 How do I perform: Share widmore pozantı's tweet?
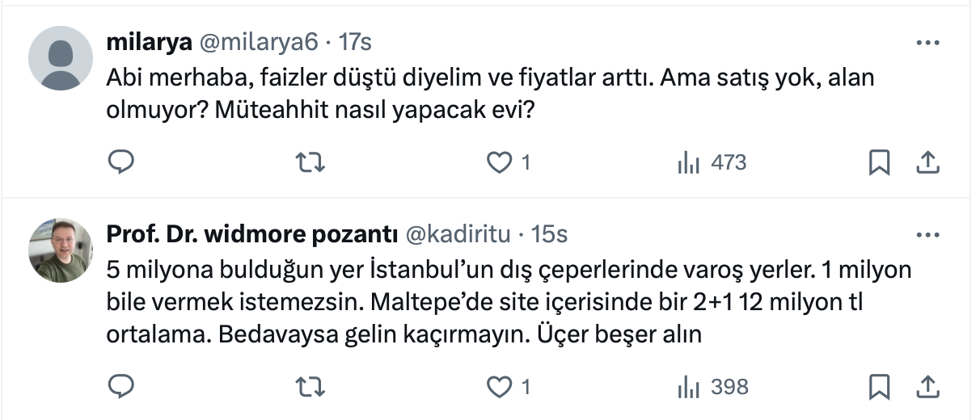coord(927,387)
